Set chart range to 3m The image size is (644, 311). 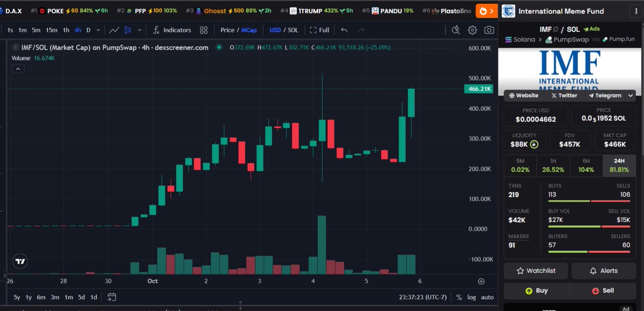(x=55, y=297)
